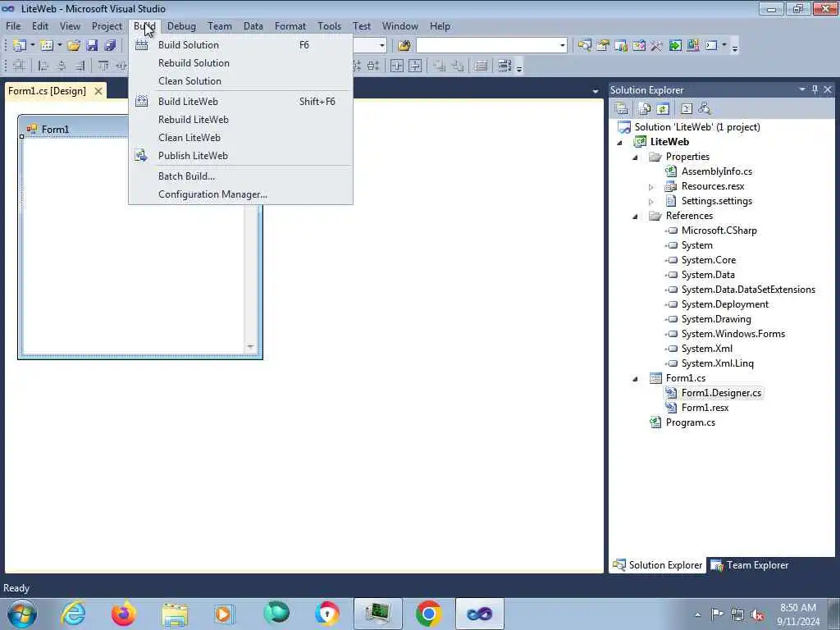Screen dimensions: 840x630
Task: Click the Save All icon
Action: tap(111, 46)
